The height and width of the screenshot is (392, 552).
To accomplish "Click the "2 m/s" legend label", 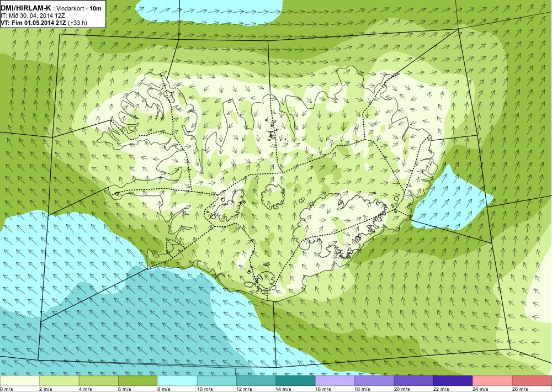I will (46, 389).
